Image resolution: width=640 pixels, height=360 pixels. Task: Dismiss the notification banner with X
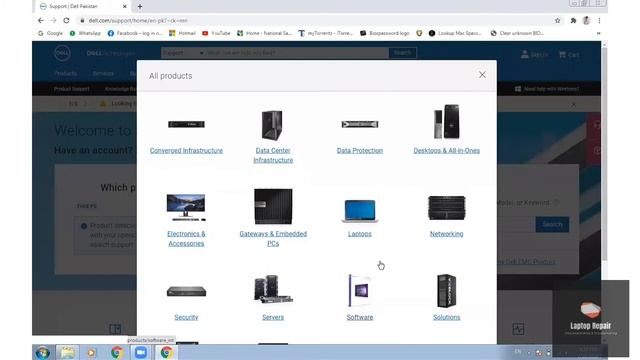coord(573,104)
